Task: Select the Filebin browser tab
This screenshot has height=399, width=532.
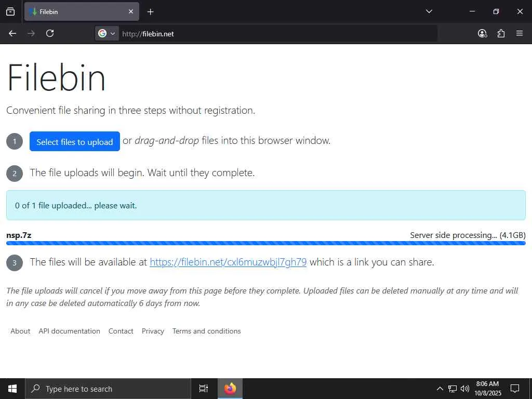Action: pyautogui.click(x=82, y=11)
